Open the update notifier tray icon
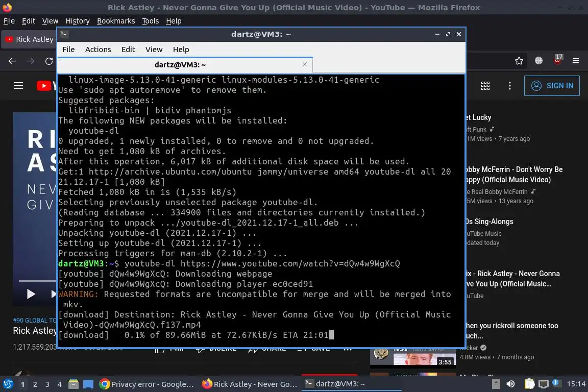The height and width of the screenshot is (392, 588). pos(556,383)
